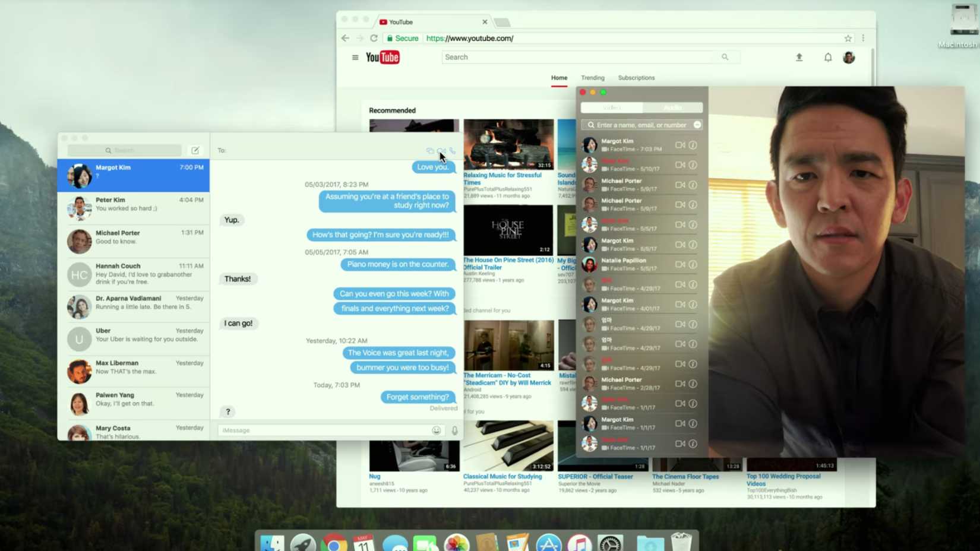
Task: Select the Michael Porter conversation in Messages
Action: point(134,240)
